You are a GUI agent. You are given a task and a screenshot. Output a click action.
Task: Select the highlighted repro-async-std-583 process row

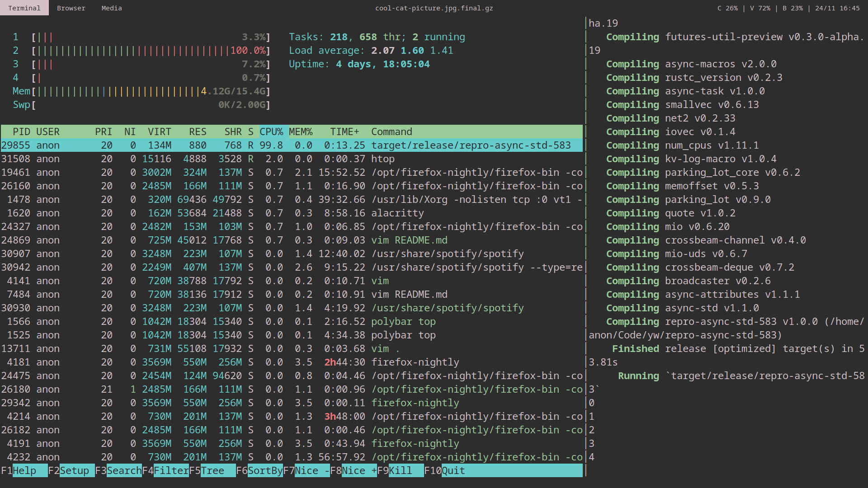coord(289,145)
